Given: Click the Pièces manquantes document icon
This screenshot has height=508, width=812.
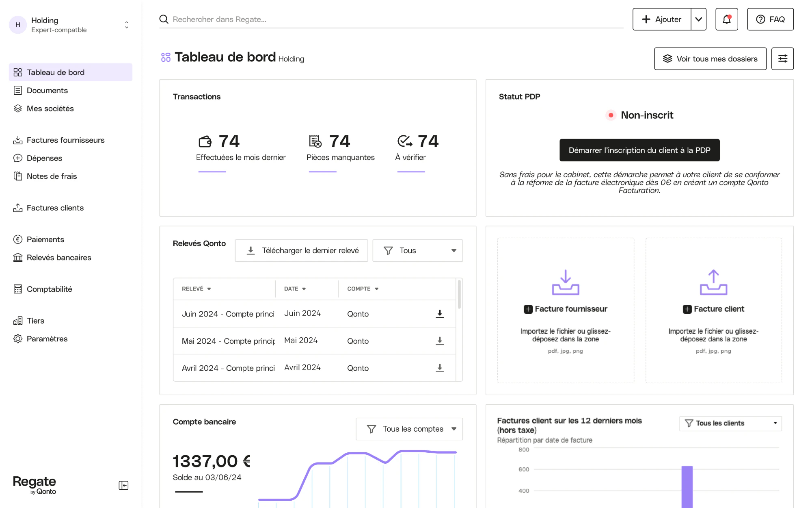Looking at the screenshot, I should (x=315, y=141).
